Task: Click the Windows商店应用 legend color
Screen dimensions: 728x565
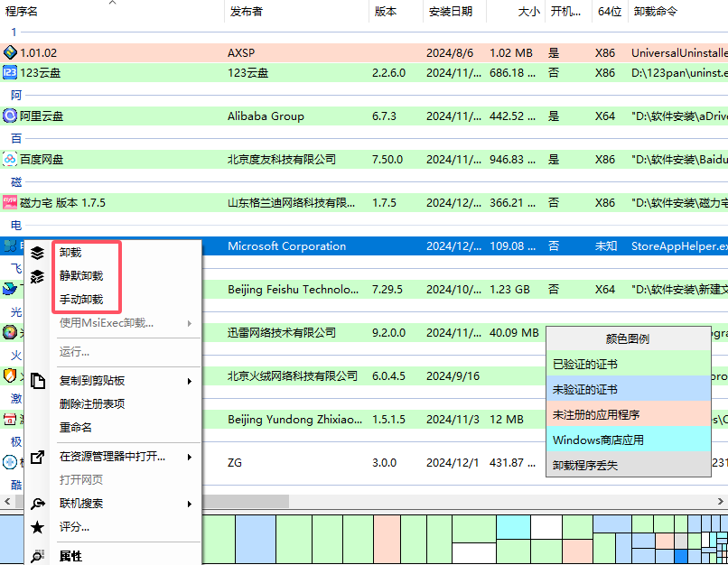Action: [x=628, y=440]
